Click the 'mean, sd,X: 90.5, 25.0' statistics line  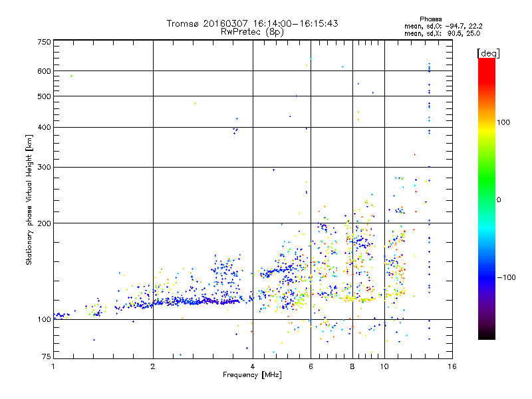[442, 33]
